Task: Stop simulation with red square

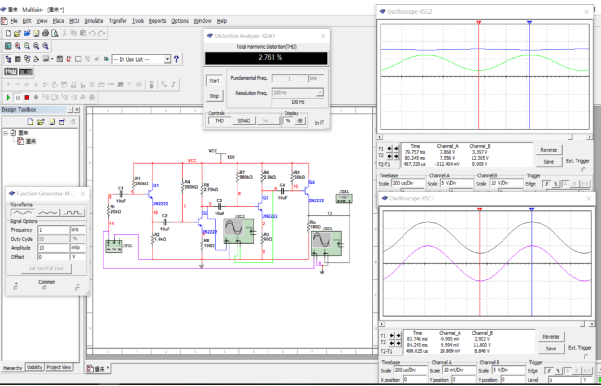Action: click(x=27, y=97)
